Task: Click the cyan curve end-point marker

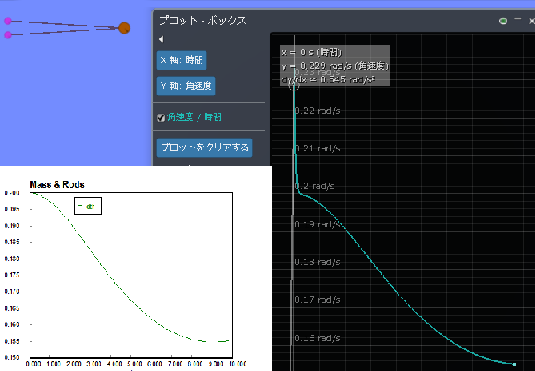Action: [x=514, y=364]
